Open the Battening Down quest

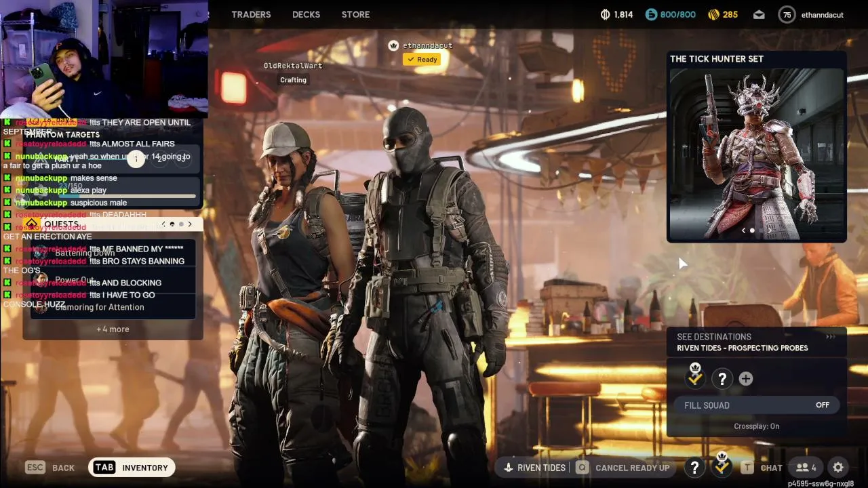(x=113, y=253)
